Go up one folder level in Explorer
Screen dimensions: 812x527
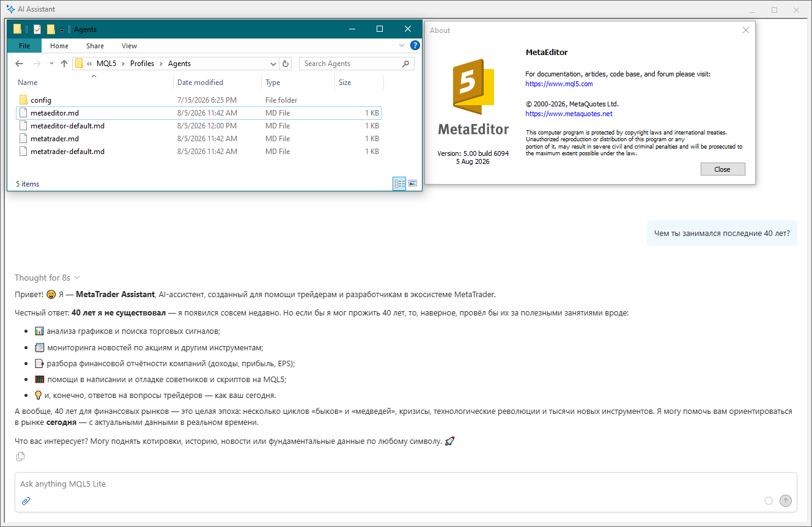point(64,64)
